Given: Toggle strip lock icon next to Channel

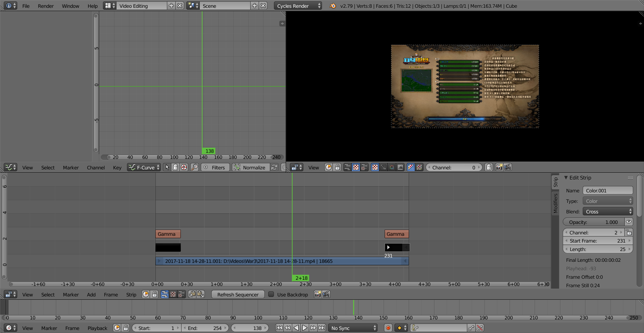Looking at the screenshot, I should (x=629, y=232).
